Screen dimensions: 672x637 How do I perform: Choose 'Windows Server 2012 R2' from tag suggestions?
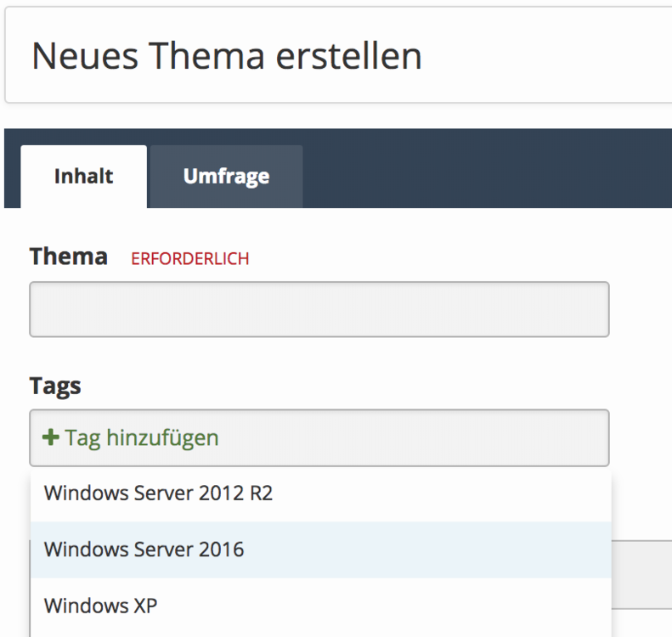158,493
